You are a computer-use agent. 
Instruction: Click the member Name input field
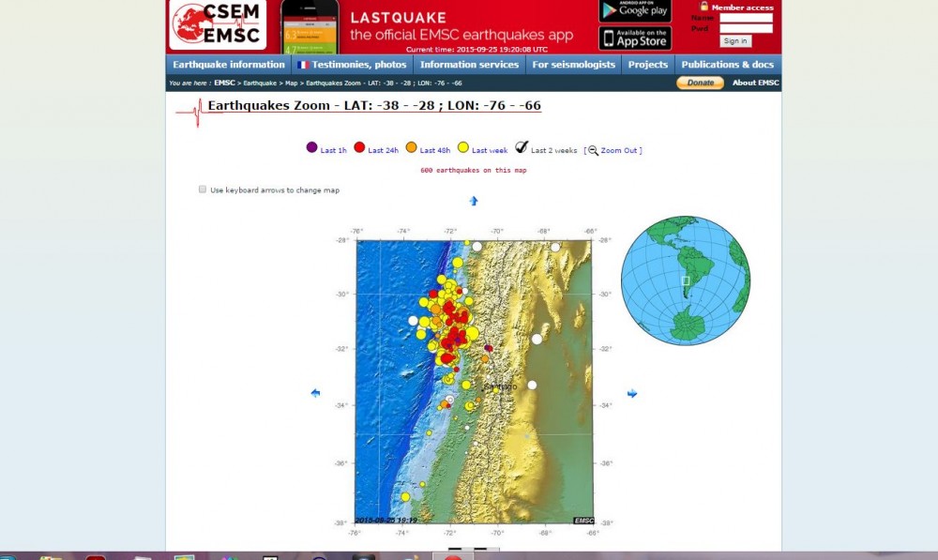click(746, 18)
